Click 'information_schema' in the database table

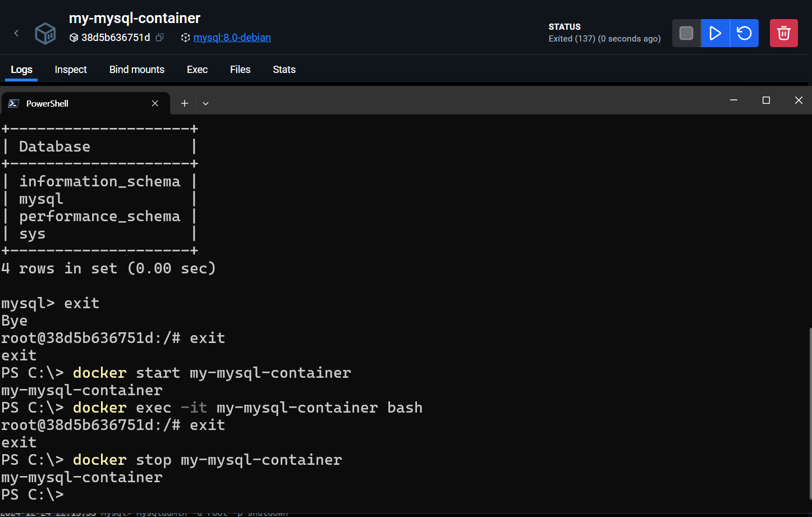[100, 181]
